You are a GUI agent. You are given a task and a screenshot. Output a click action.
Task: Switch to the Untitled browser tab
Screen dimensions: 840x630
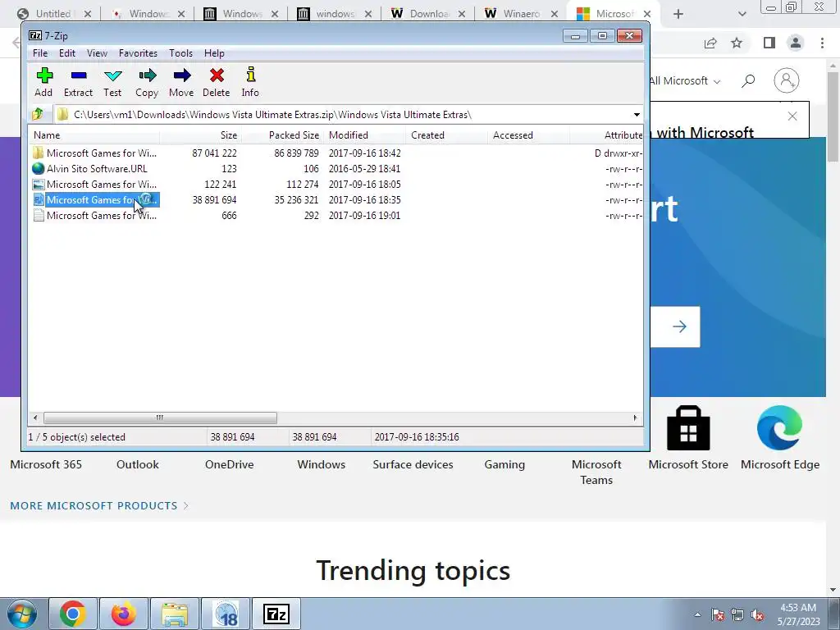(53, 14)
